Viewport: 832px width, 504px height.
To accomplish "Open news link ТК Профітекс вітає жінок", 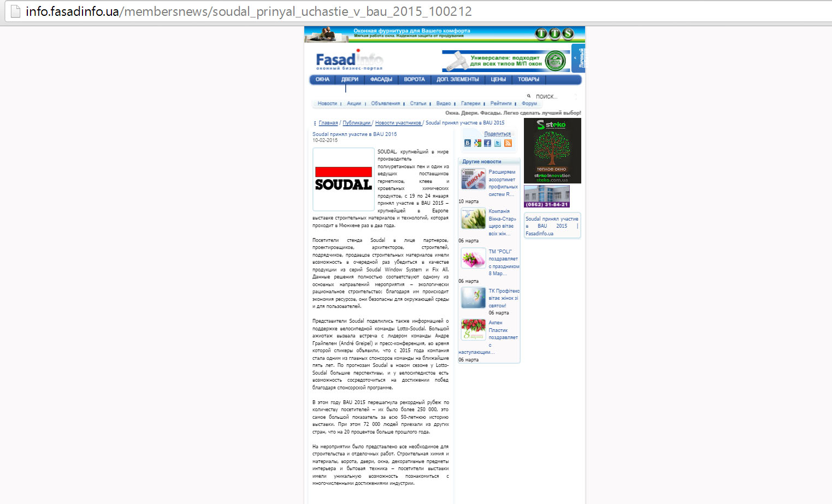I will (x=504, y=298).
